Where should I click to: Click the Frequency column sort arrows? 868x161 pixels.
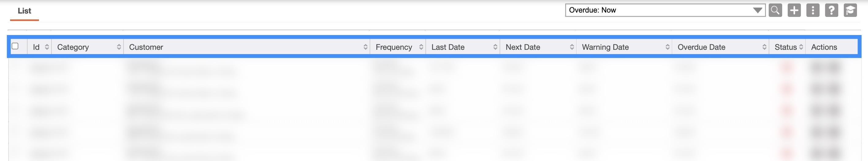[421, 47]
